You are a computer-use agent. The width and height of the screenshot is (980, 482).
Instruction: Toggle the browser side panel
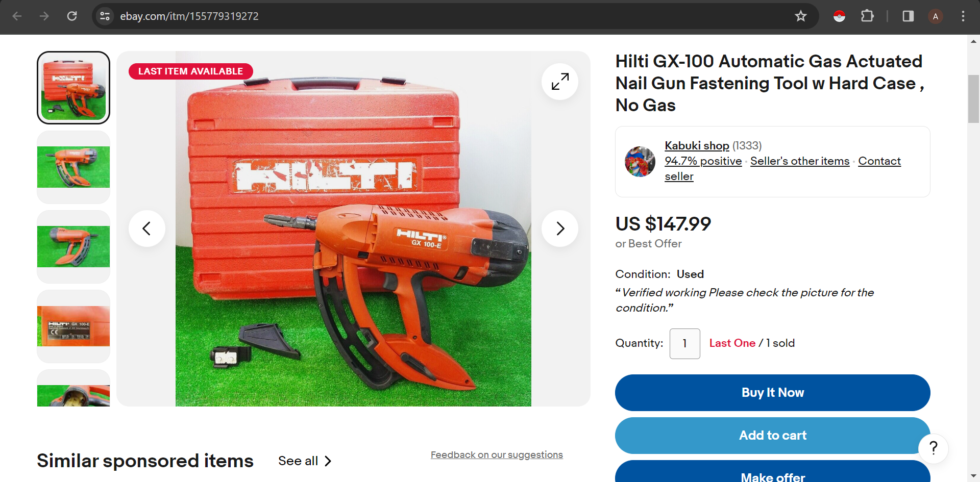[x=908, y=16]
